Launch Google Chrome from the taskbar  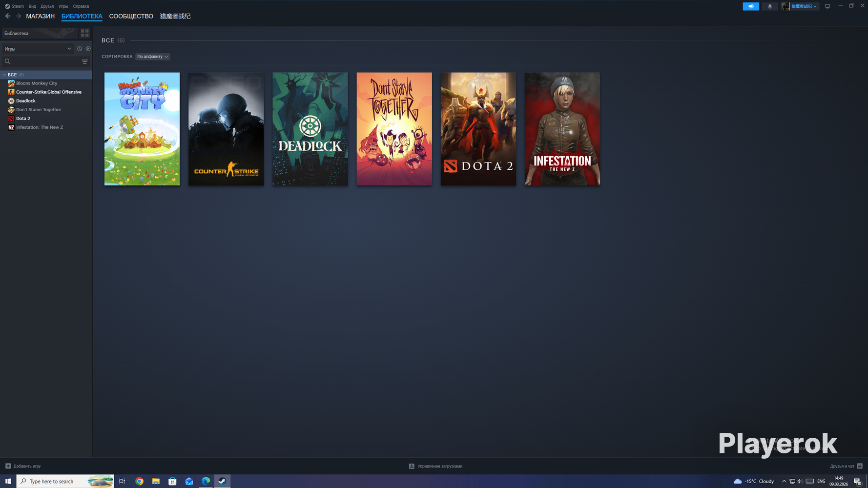pos(139,481)
